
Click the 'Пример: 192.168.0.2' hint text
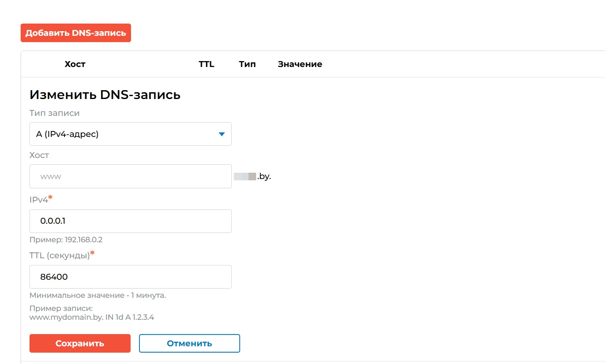coord(66,240)
